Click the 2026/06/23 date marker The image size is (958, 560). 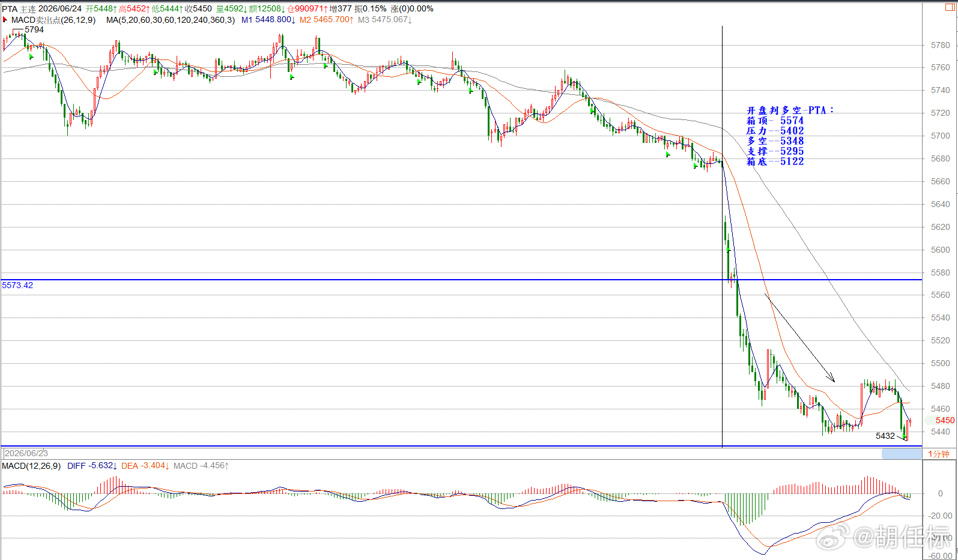point(26,453)
